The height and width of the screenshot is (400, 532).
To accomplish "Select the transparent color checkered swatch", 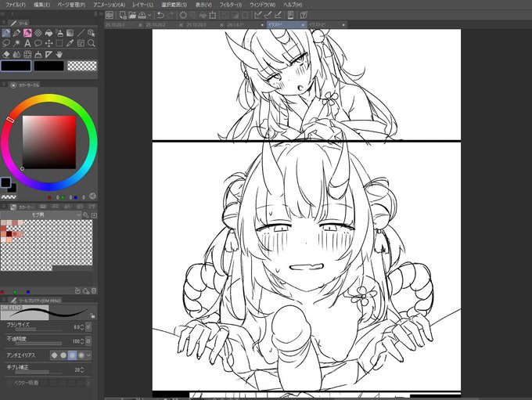I will pyautogui.click(x=82, y=66).
